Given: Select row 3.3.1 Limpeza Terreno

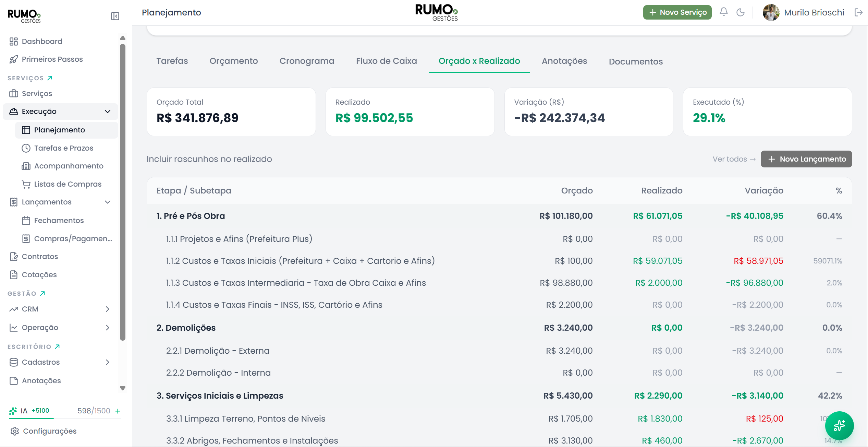Looking at the screenshot, I should click(499, 419).
